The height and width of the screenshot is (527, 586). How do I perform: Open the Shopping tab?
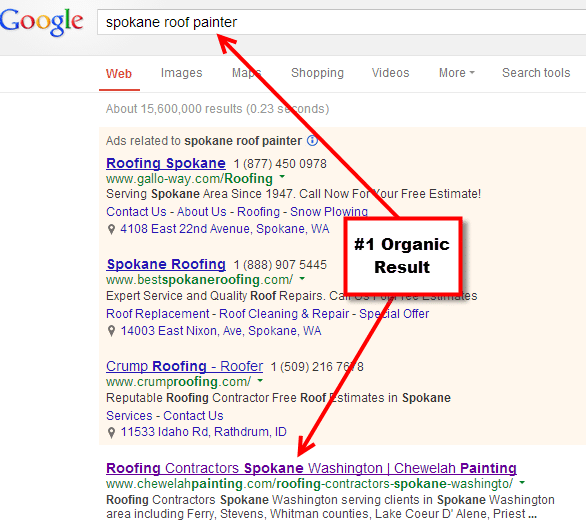317,73
